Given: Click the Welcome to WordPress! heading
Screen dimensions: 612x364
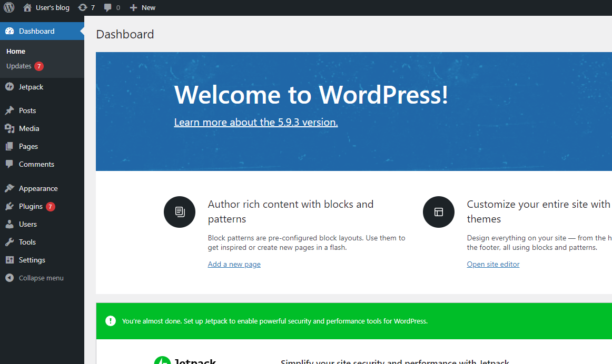Looking at the screenshot, I should pos(311,95).
